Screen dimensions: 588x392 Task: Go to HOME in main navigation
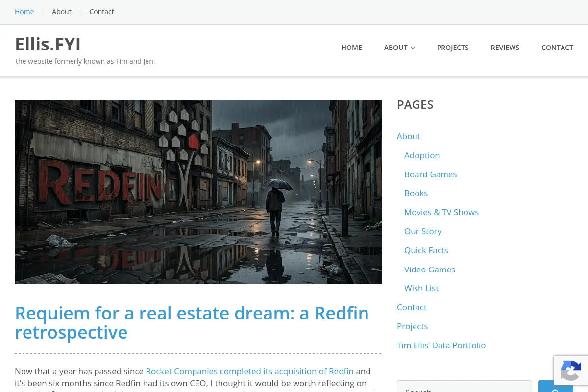(x=351, y=48)
